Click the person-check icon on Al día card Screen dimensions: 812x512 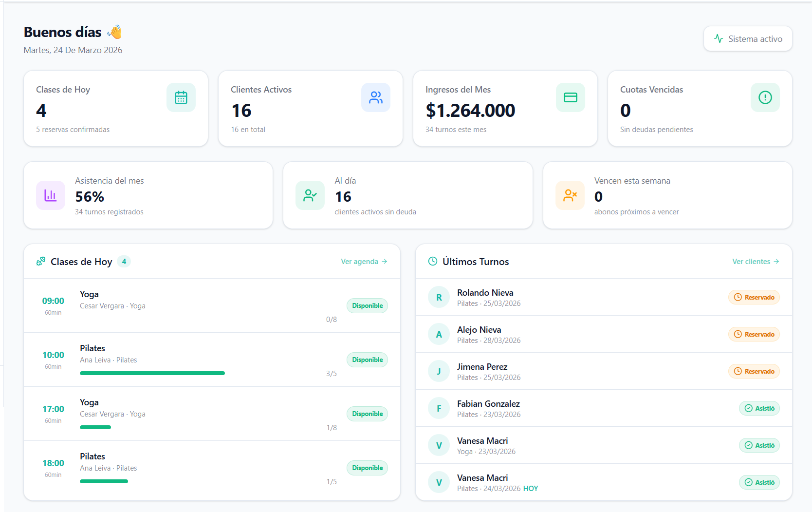click(310, 195)
